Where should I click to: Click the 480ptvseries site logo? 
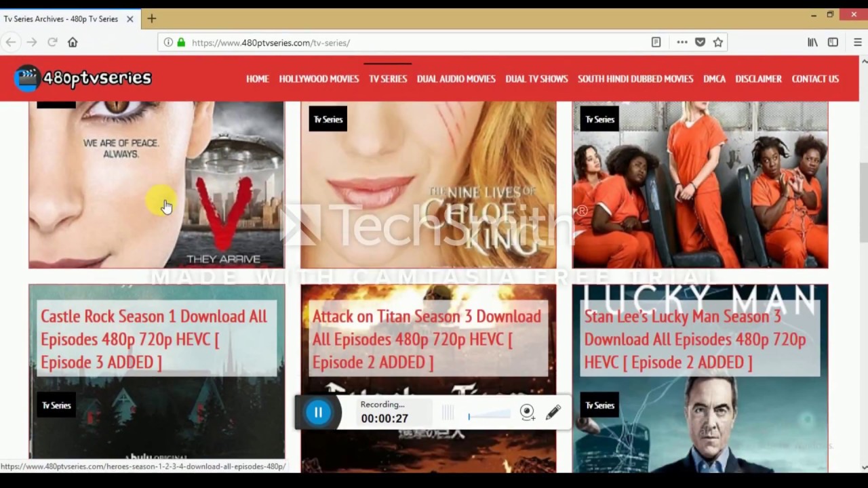click(x=83, y=79)
